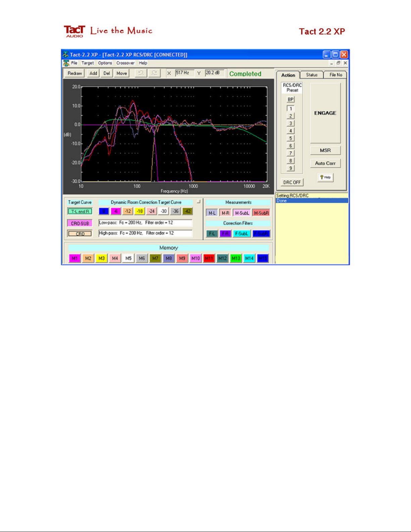Click the Tact app icon in menu bar
The height and width of the screenshot is (532, 411).
(66, 63)
